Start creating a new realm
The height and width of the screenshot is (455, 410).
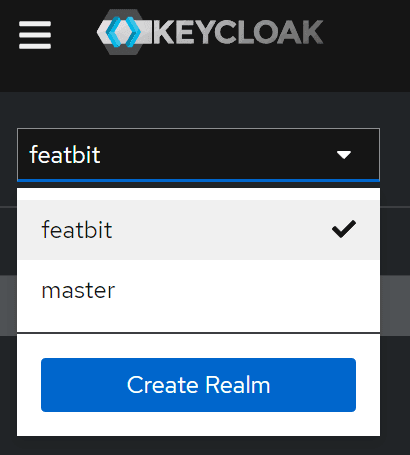click(198, 385)
